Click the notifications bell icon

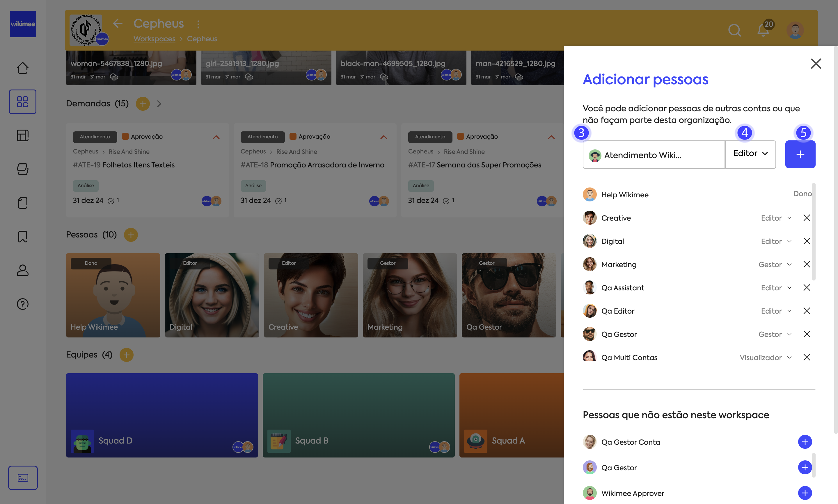tap(763, 30)
